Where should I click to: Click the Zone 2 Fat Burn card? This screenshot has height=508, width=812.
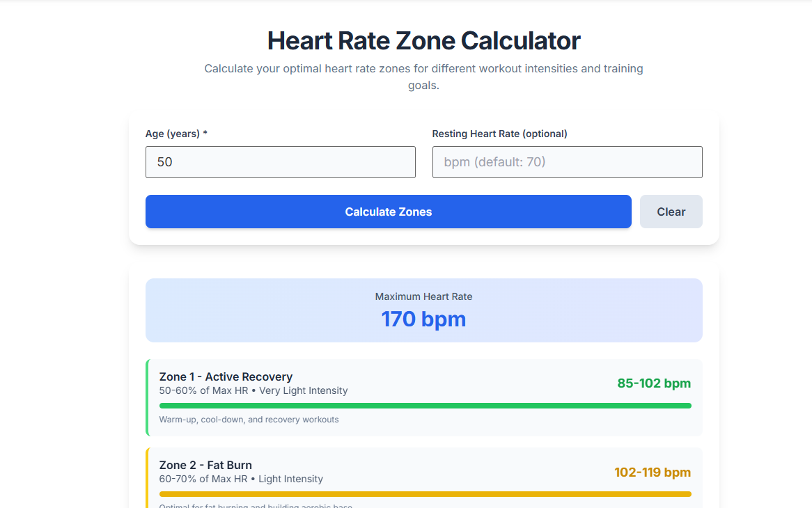(x=423, y=477)
